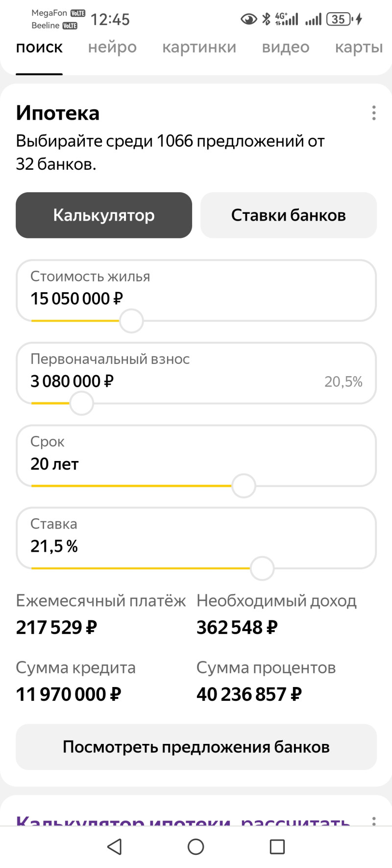
Task: Open the three-dot menu beside Ипотека
Action: pyautogui.click(x=374, y=113)
